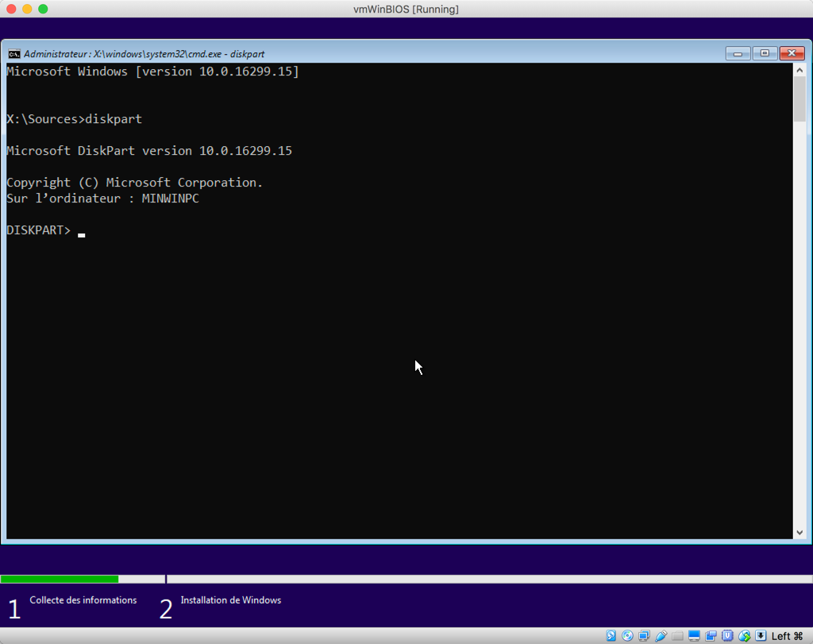Viewport: 813px width, 644px height.
Task: Close the diskpart command window
Action: (792, 53)
